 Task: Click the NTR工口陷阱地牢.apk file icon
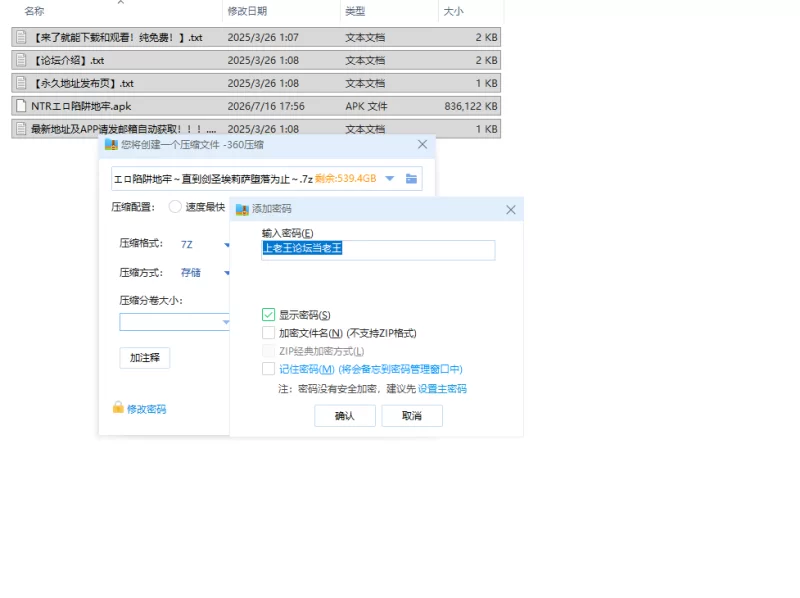click(21, 106)
